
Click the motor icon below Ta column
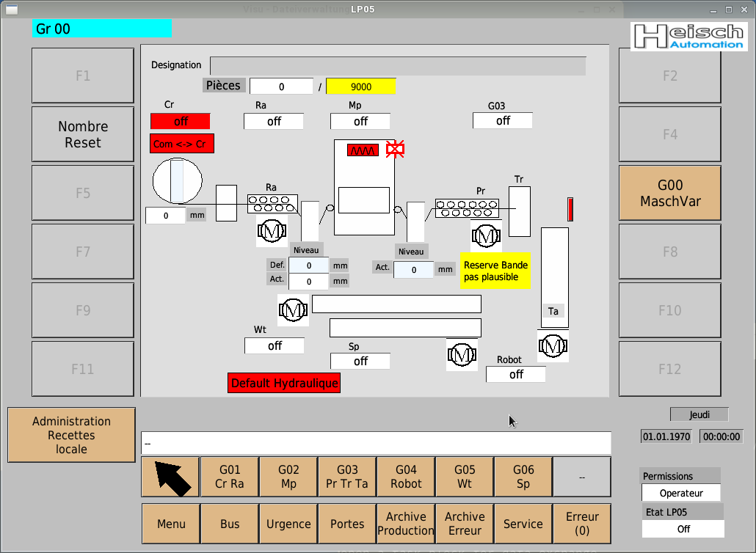[x=553, y=345]
